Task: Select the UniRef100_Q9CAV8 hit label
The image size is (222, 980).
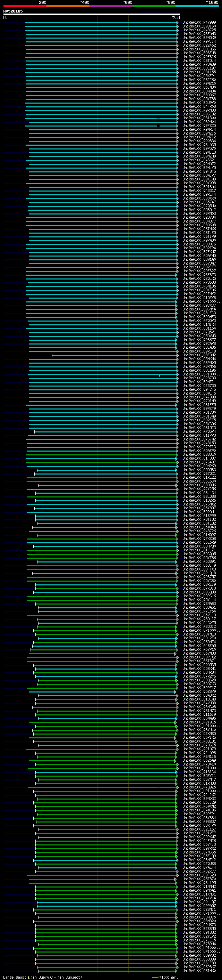Action: coord(199,343)
